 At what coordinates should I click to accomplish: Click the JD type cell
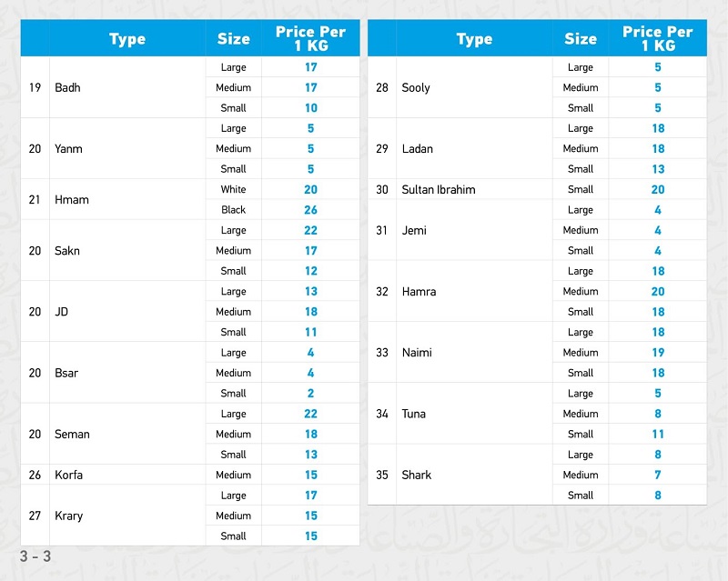click(62, 312)
